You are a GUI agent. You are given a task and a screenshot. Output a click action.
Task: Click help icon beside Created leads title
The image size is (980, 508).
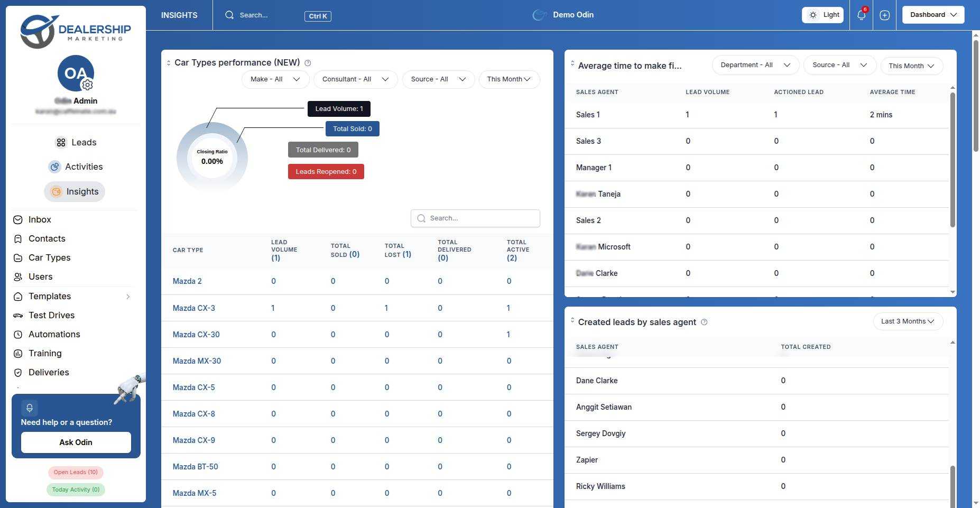pos(704,322)
